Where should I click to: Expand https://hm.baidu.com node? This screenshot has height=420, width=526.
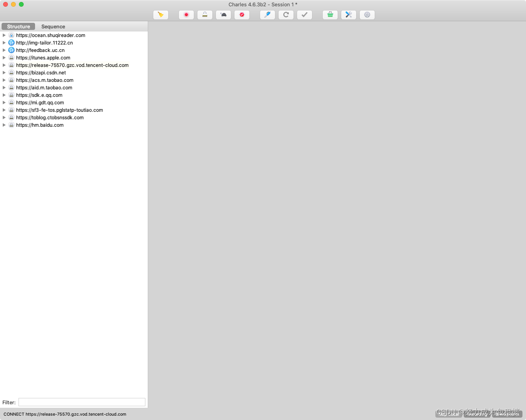point(4,125)
